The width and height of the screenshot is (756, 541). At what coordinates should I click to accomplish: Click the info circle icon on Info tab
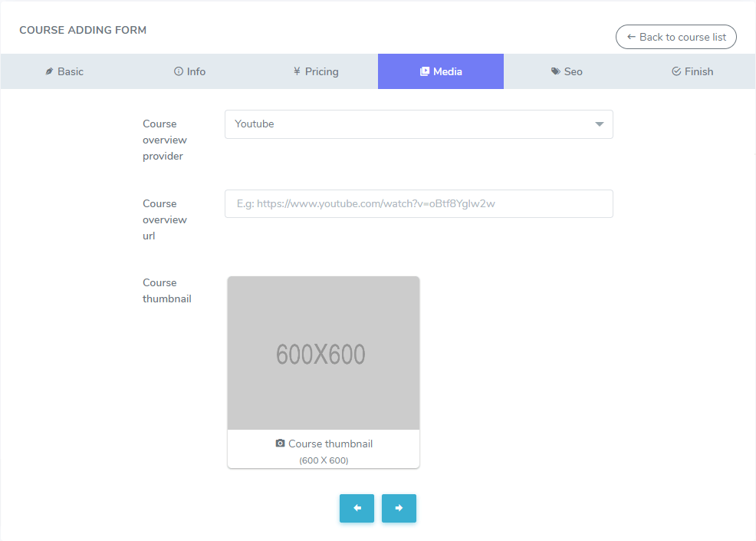pos(179,71)
